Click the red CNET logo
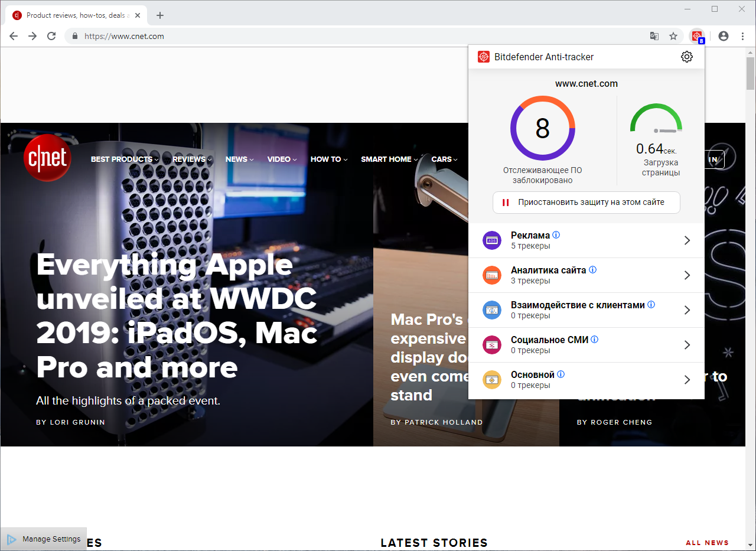Screen dimensions: 756x551 (x=47, y=158)
